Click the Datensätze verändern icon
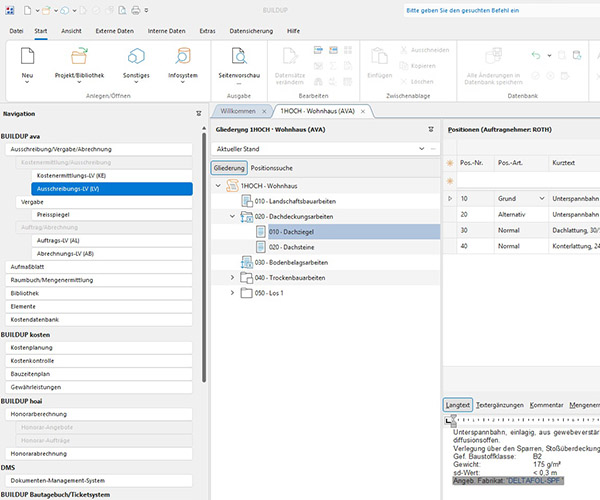This screenshot has width=600, height=500. click(290, 56)
